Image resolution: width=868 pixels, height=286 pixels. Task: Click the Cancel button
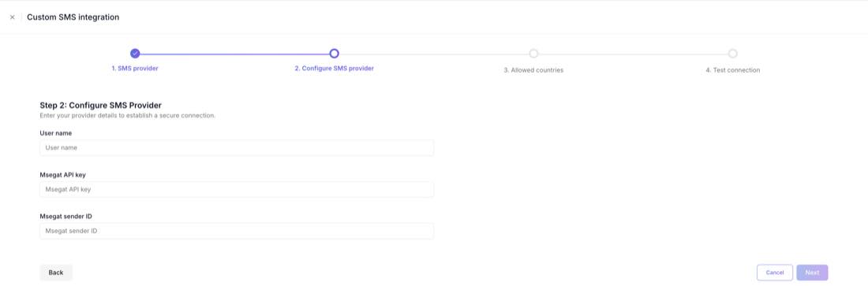click(x=774, y=273)
